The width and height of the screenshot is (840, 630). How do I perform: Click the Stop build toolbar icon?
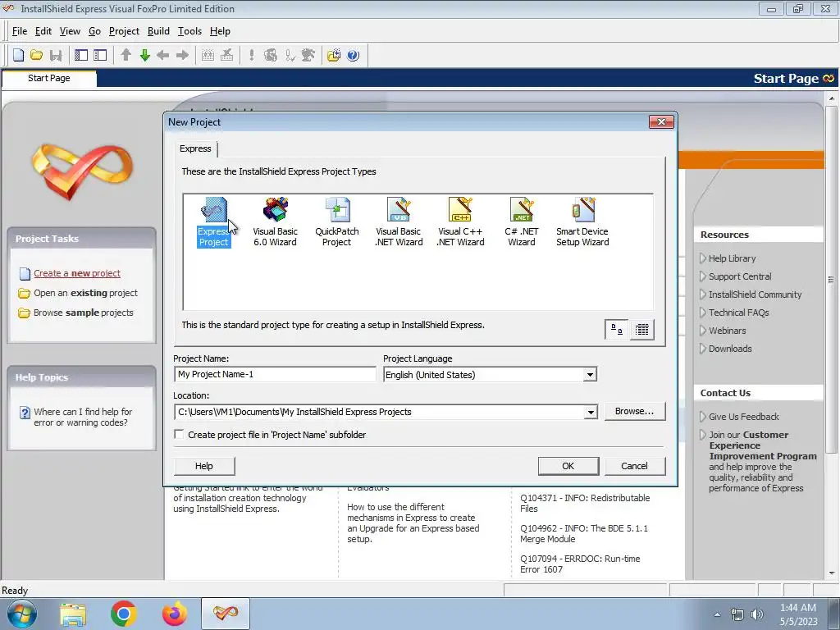click(x=226, y=55)
